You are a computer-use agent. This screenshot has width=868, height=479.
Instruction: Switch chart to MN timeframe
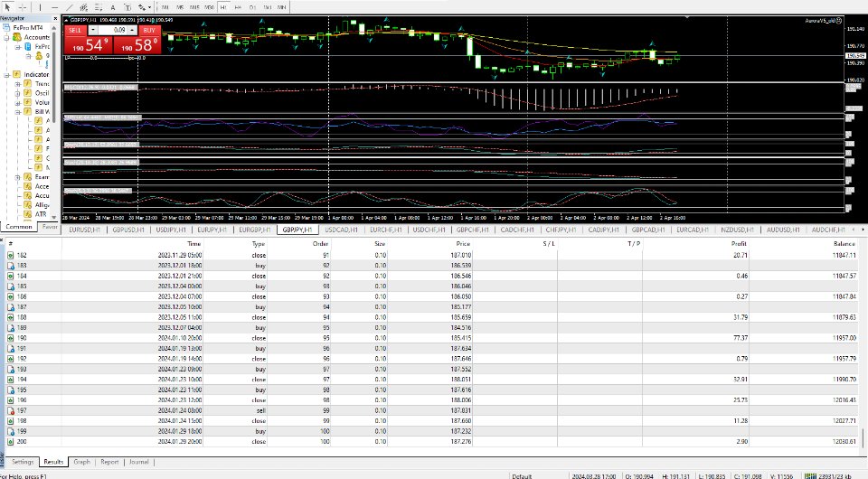tap(282, 7)
